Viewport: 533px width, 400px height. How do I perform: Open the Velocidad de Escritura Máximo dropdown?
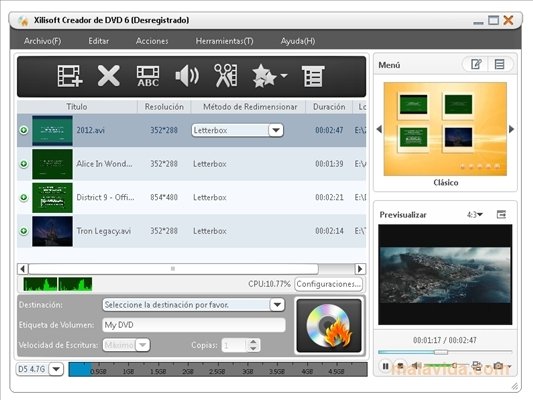tap(143, 345)
